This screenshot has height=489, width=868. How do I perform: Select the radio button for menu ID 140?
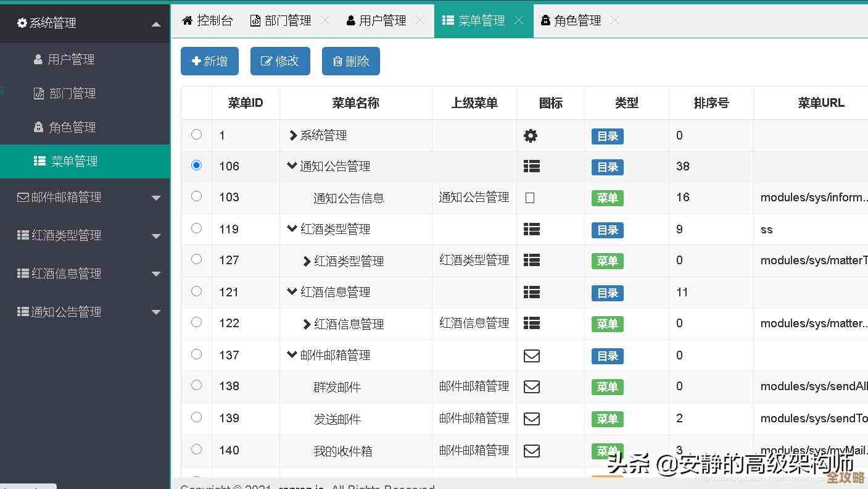196,449
